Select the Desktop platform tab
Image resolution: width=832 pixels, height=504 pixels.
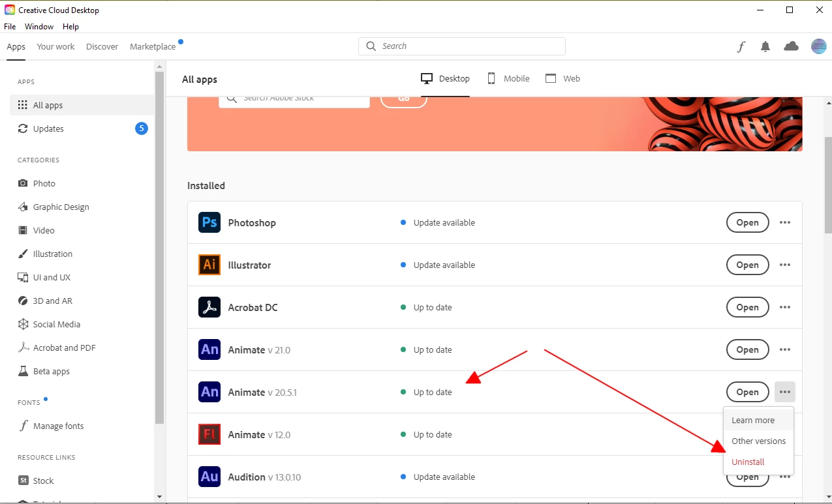click(445, 78)
